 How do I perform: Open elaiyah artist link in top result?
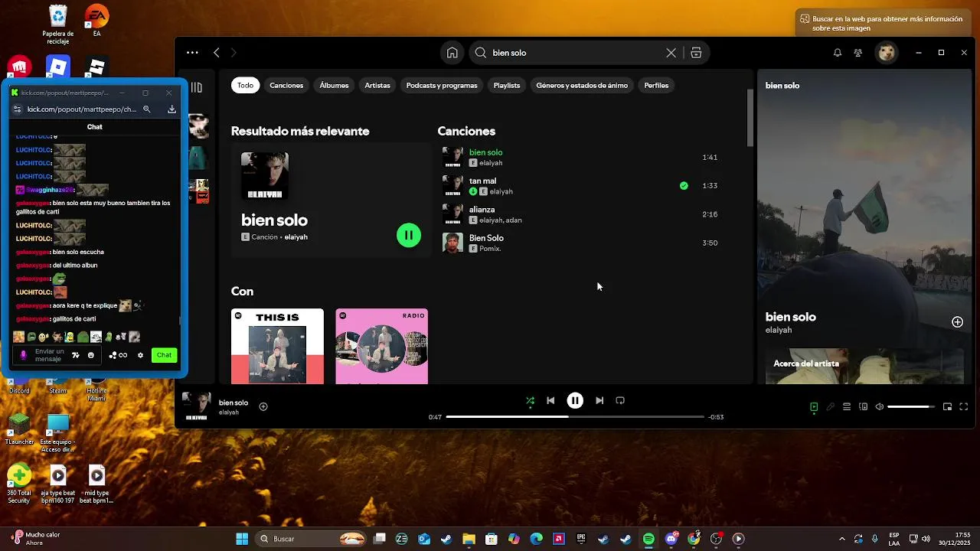pos(296,237)
